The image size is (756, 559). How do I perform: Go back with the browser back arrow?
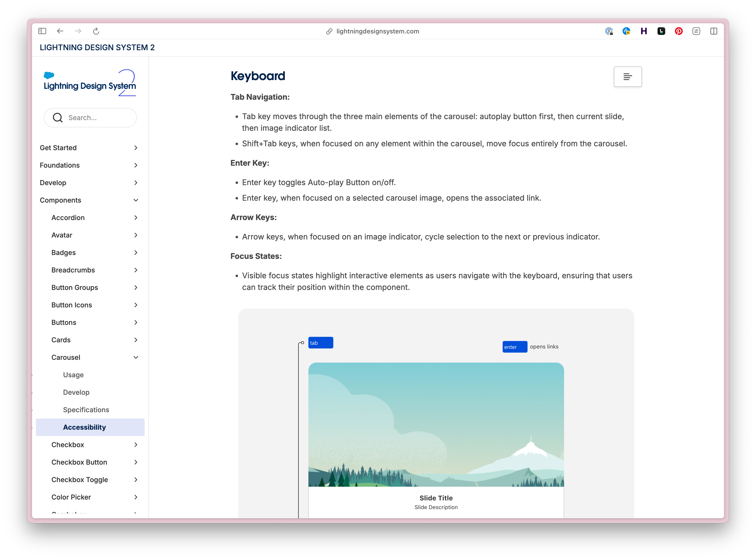tap(60, 31)
